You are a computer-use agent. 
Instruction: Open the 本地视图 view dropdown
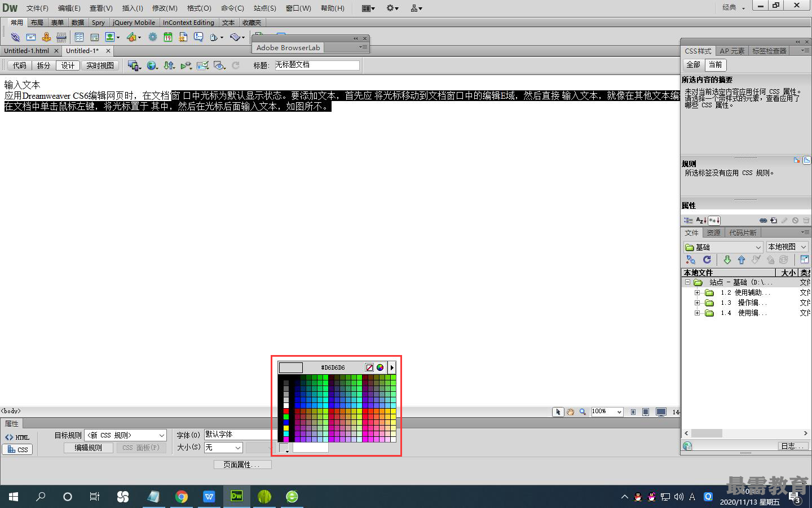tap(787, 247)
